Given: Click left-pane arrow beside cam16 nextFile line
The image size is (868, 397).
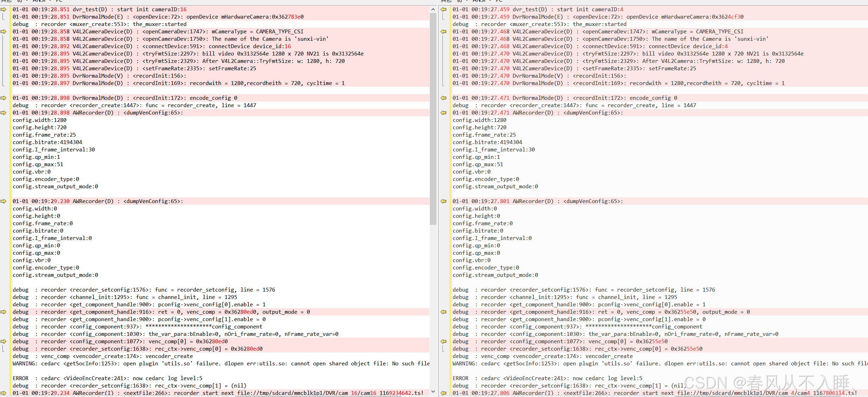Looking at the screenshot, I should coord(4,393).
